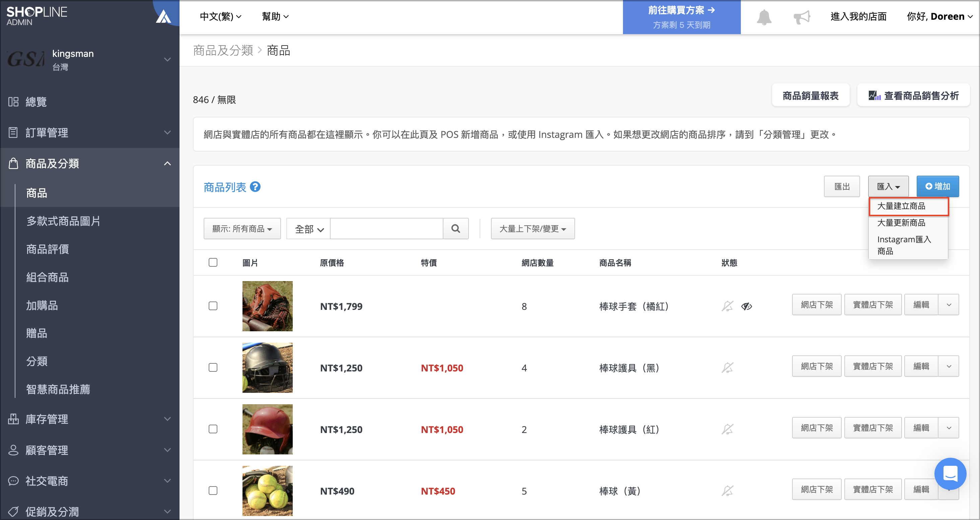Choose 大量建立商品 from import menu

(x=908, y=206)
